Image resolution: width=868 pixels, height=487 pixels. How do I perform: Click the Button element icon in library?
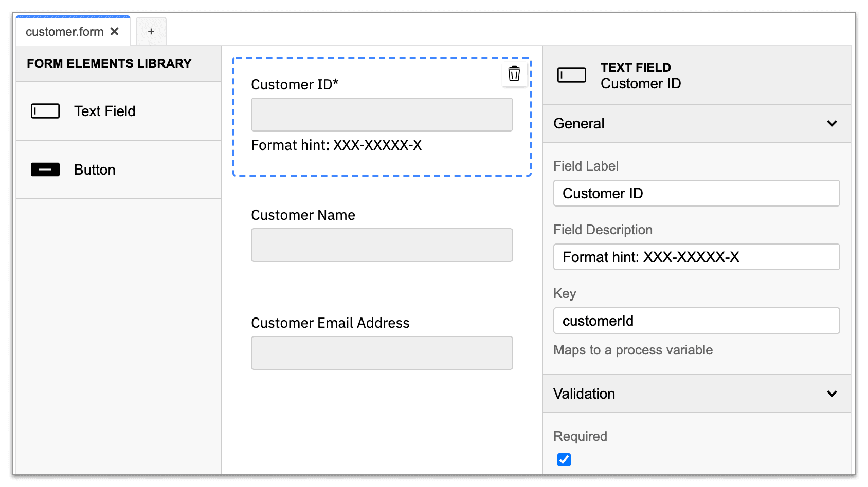pyautogui.click(x=45, y=170)
